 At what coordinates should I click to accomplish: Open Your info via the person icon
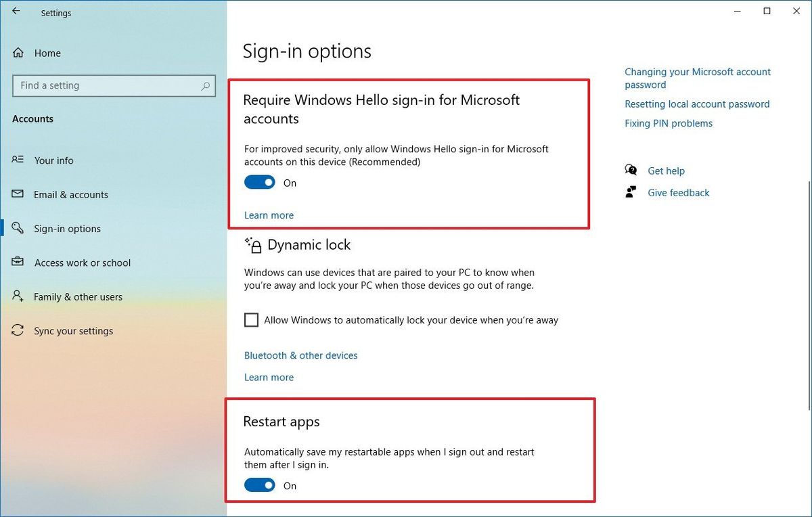click(x=16, y=160)
